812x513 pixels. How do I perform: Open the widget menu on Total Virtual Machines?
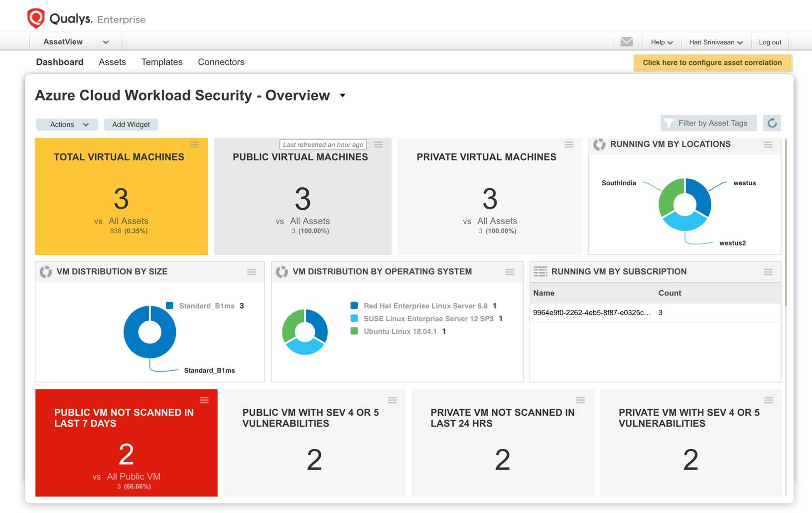pos(195,145)
